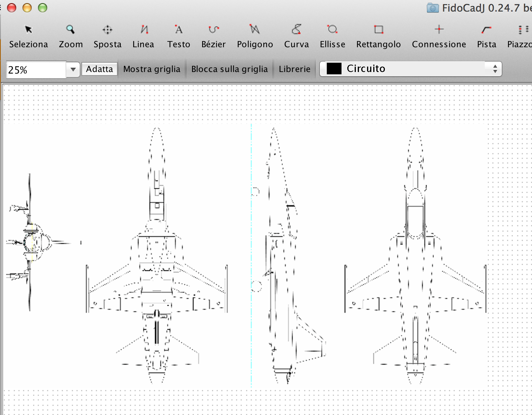Choose the Pista PCB track tool
The width and height of the screenshot is (532, 415).
click(x=486, y=36)
